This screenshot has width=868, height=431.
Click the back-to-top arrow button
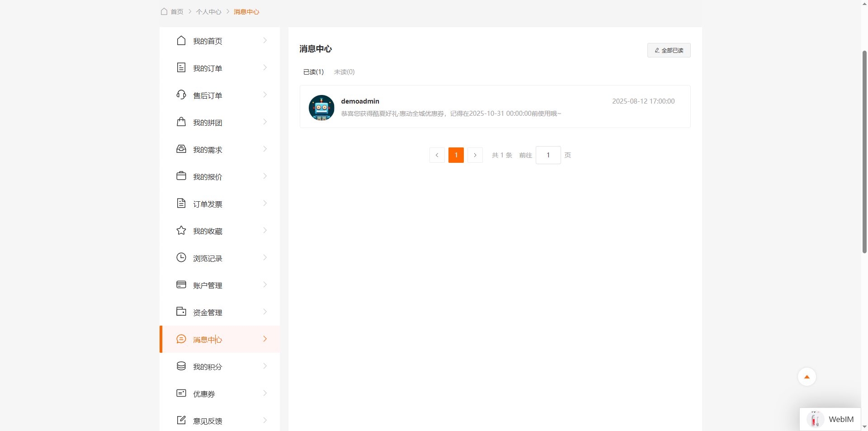click(807, 377)
